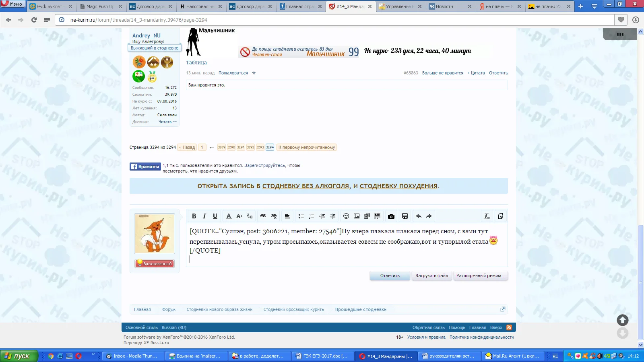
Task: Remove link with the unlink icon
Action: 274,216
